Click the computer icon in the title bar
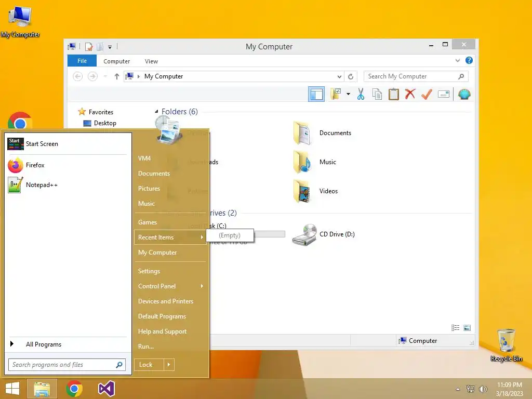 point(72,46)
